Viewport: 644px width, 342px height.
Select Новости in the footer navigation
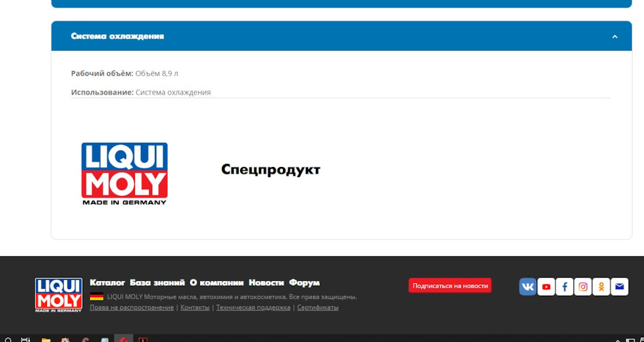pyautogui.click(x=266, y=282)
